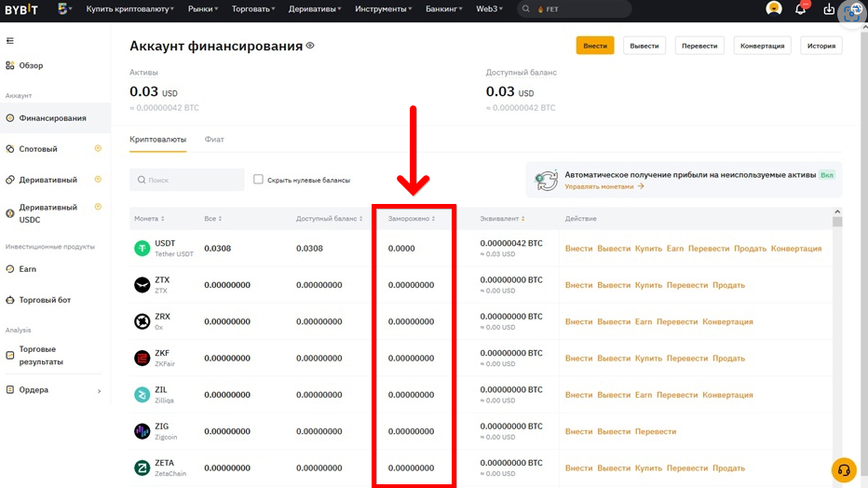Click Перевести in the ZIG row
This screenshot has width=868, height=488.
point(656,431)
